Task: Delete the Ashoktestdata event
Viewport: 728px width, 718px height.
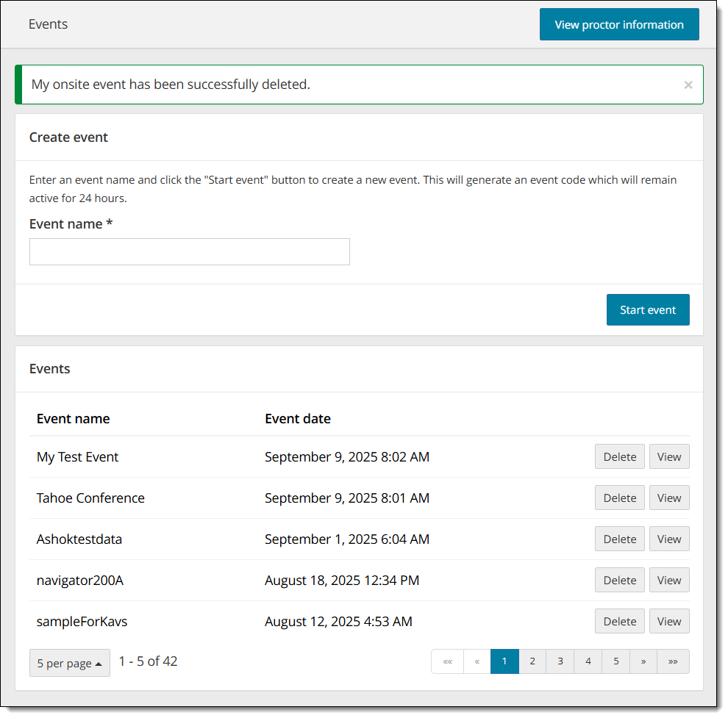Action: tap(619, 539)
